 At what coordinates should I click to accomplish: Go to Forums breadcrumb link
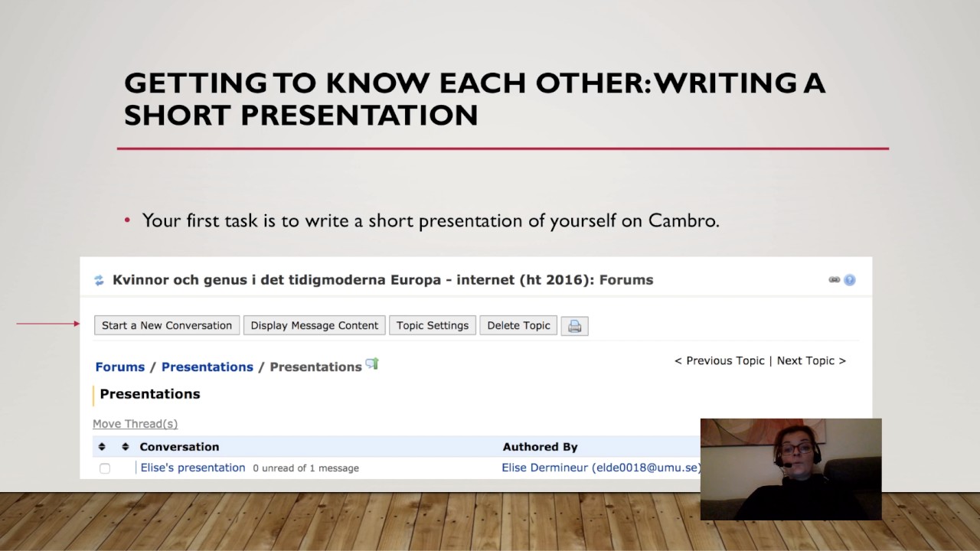pyautogui.click(x=120, y=367)
